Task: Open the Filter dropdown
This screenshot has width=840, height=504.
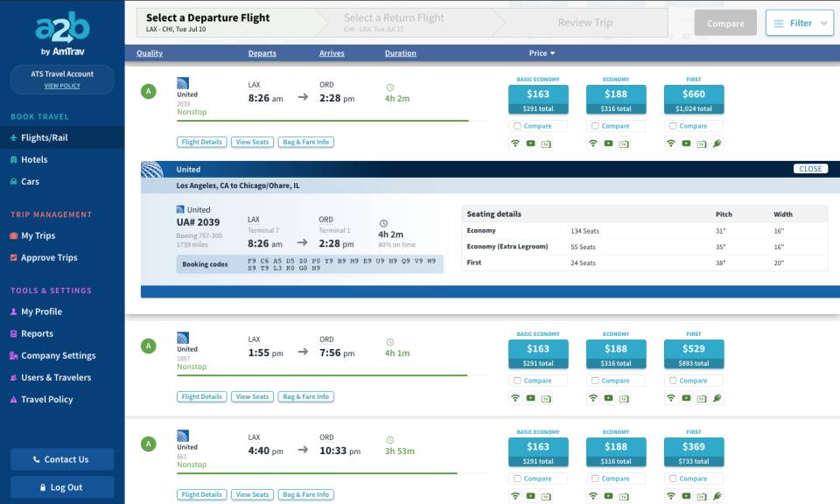Action: [x=799, y=23]
